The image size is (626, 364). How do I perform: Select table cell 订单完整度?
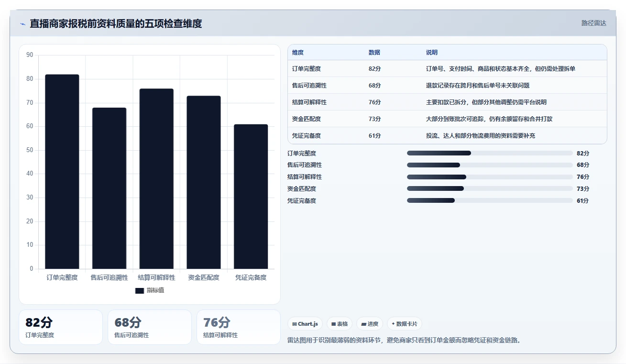pyautogui.click(x=307, y=69)
